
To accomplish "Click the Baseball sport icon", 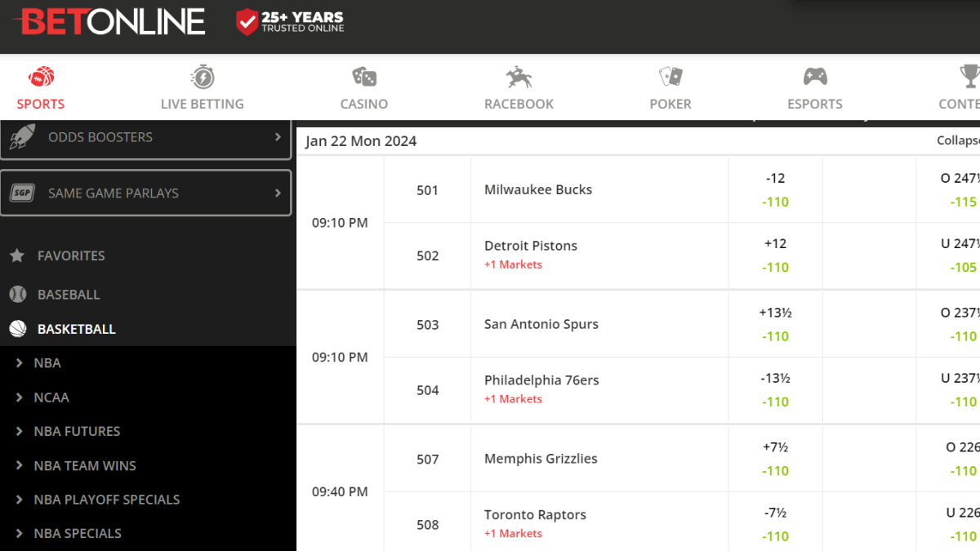I will [x=17, y=294].
